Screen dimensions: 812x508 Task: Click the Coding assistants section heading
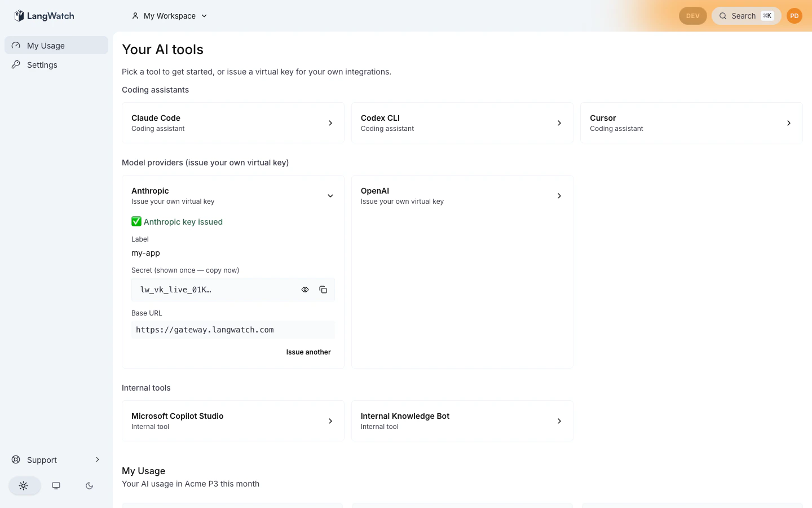[155, 90]
